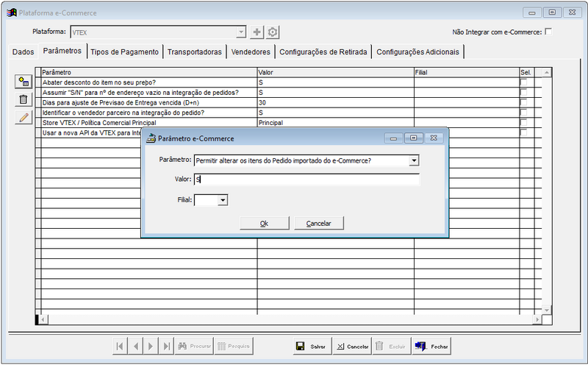Click the Plataforma e-Commerce window title icon

click(12, 13)
